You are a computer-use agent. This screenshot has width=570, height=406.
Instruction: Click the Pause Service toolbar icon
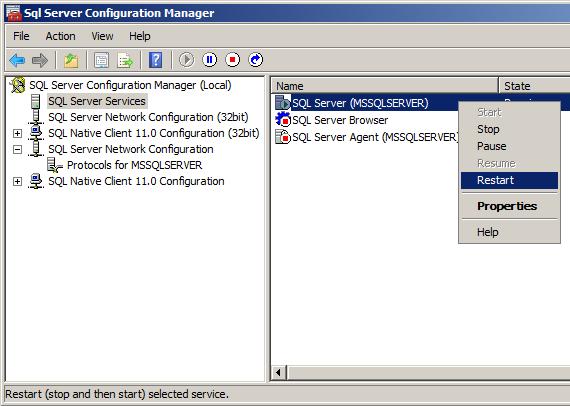pos(209,60)
